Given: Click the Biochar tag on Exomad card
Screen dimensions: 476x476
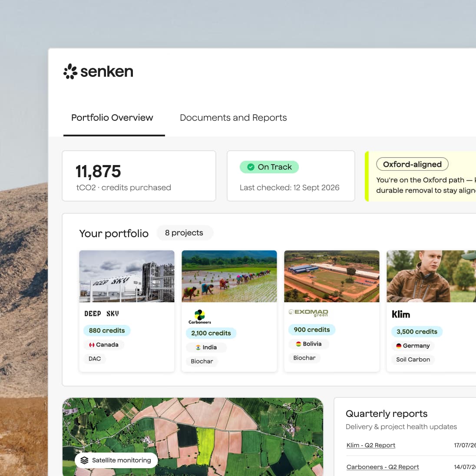Looking at the screenshot, I should click(304, 358).
